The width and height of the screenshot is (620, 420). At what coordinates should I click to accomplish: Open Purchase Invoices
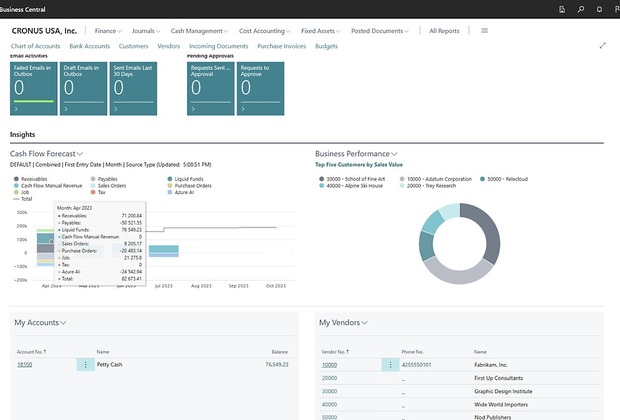(x=282, y=46)
